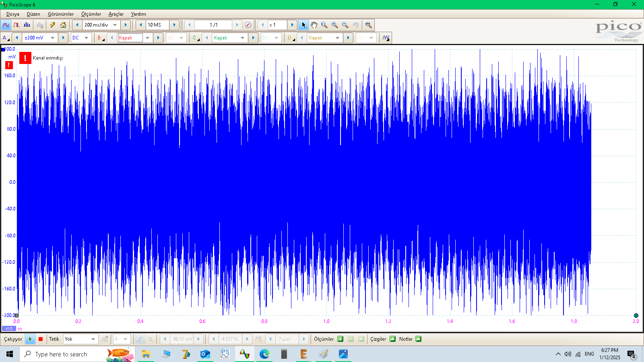Open Yardım menu
The width and height of the screenshot is (644, 362).
138,14
